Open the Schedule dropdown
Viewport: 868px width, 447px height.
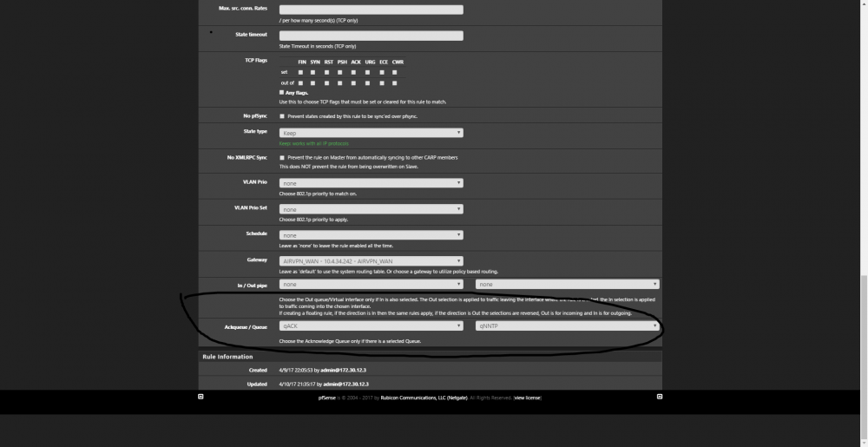pyautogui.click(x=371, y=235)
